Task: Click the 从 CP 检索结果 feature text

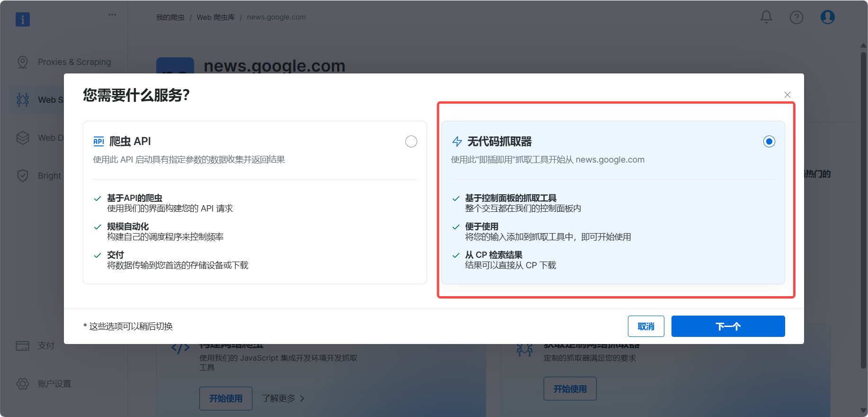Action: point(493,255)
